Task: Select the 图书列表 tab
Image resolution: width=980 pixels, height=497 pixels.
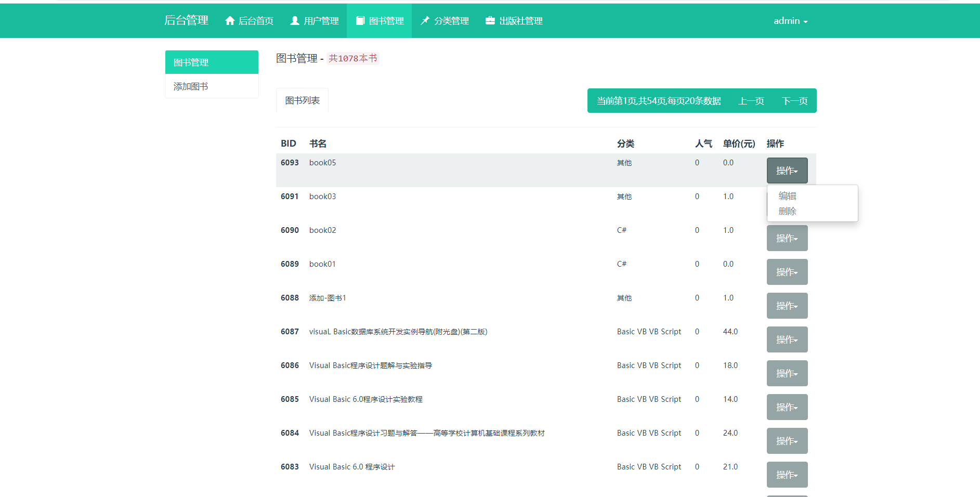Action: pos(302,100)
